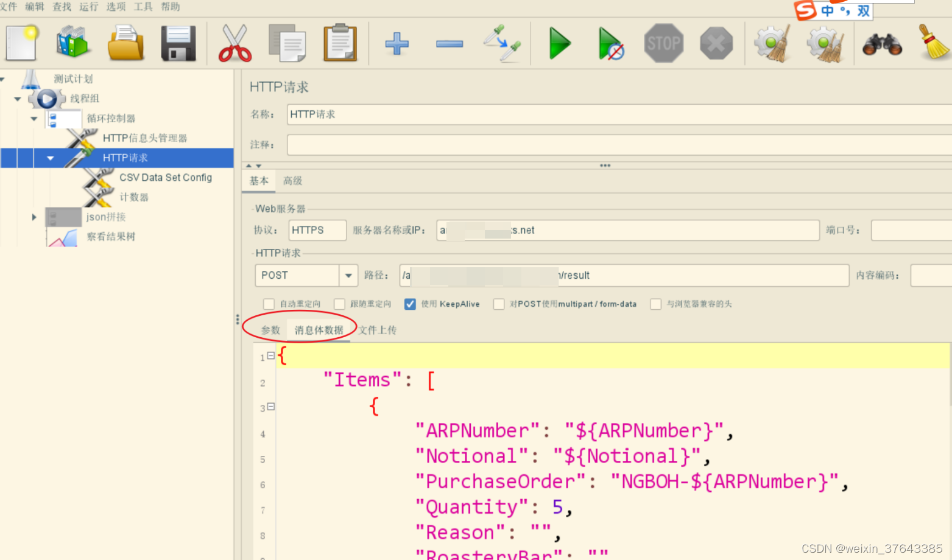
Task: Open the 选项 menu
Action: click(116, 7)
